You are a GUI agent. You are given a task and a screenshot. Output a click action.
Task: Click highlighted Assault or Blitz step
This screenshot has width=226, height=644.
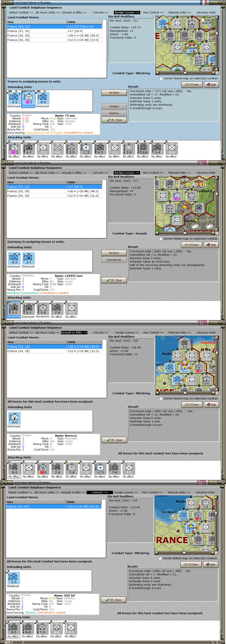74,332
